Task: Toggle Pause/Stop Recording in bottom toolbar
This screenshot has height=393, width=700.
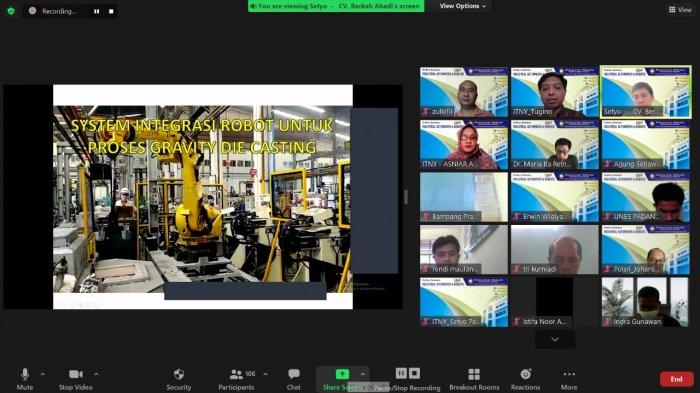Action: tap(408, 373)
